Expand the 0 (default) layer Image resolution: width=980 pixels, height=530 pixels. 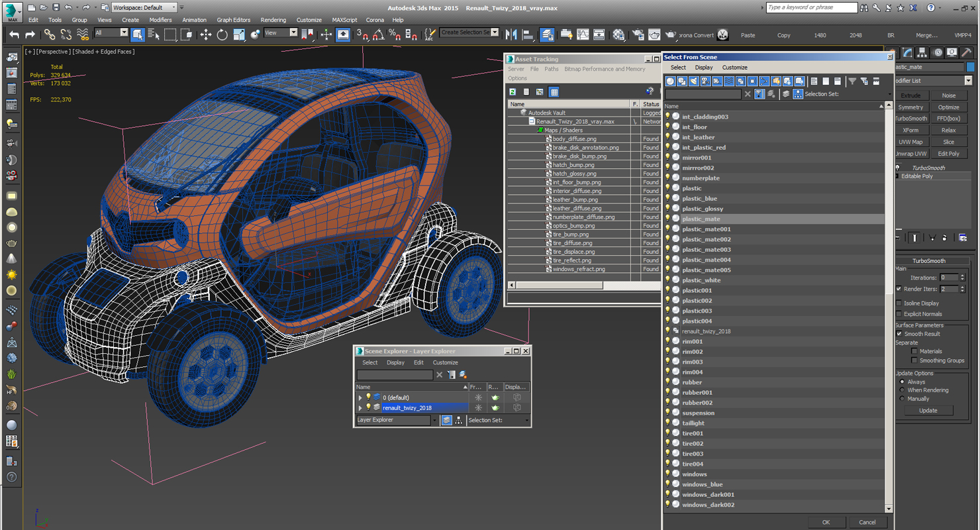coord(360,397)
